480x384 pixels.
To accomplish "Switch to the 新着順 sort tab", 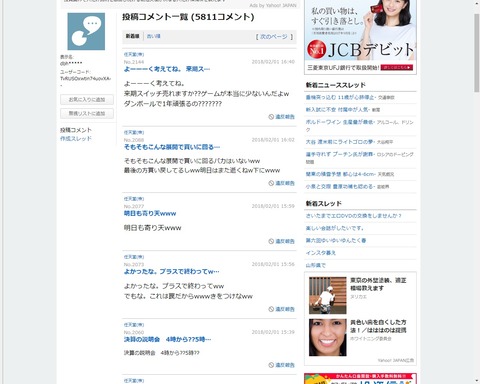I will (132, 36).
